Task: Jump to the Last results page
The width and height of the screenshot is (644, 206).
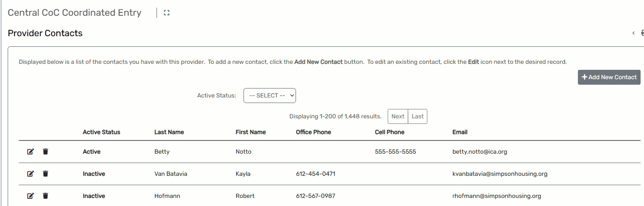Action: pos(418,117)
